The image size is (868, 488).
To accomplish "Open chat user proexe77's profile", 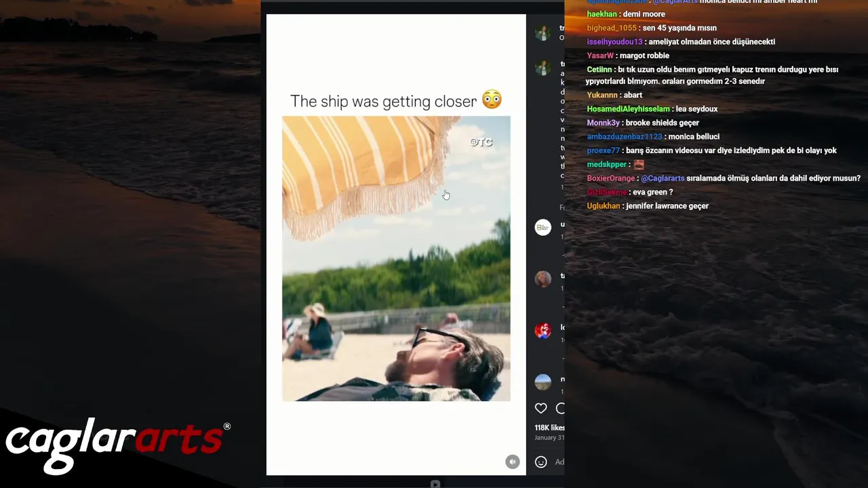I will (603, 150).
